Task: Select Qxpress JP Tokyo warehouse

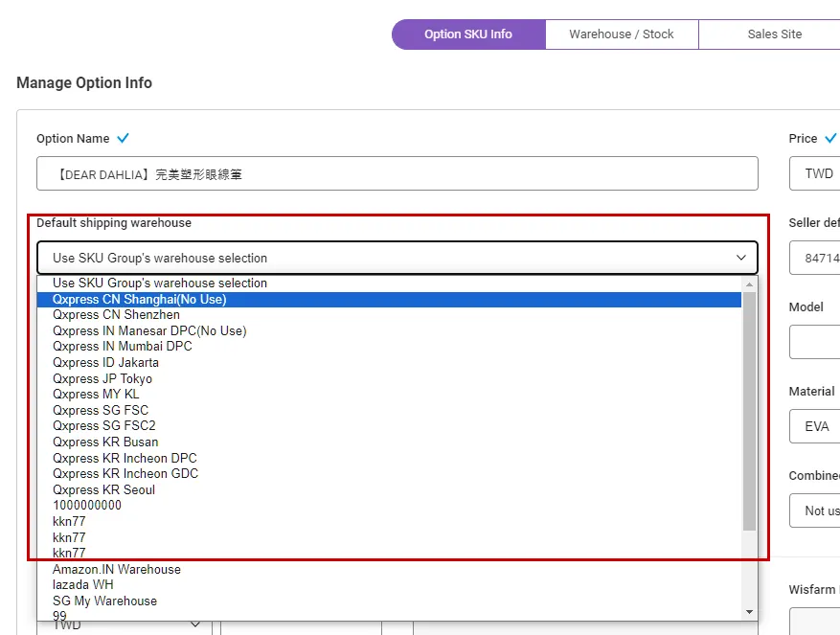Action: (x=389, y=378)
